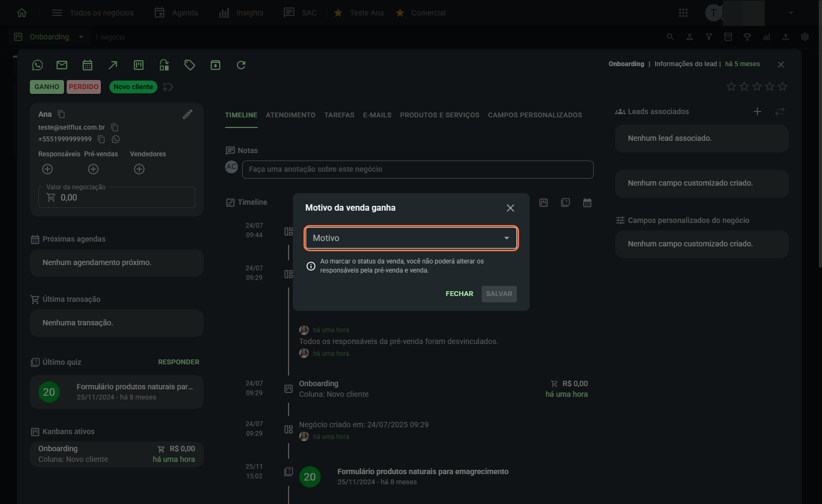Screen dimensions: 822x504
Task: Open the user account dropdown arrow
Action: 791,13
